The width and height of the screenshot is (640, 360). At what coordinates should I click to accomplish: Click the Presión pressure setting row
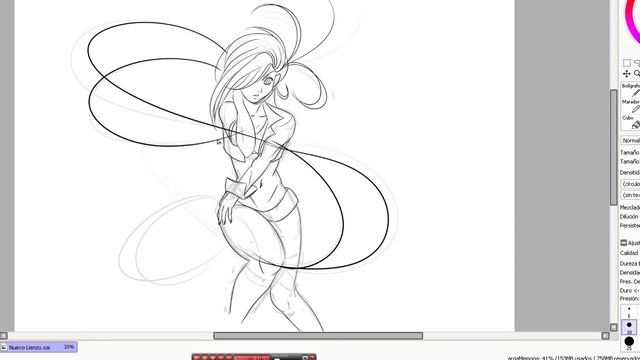click(629, 299)
